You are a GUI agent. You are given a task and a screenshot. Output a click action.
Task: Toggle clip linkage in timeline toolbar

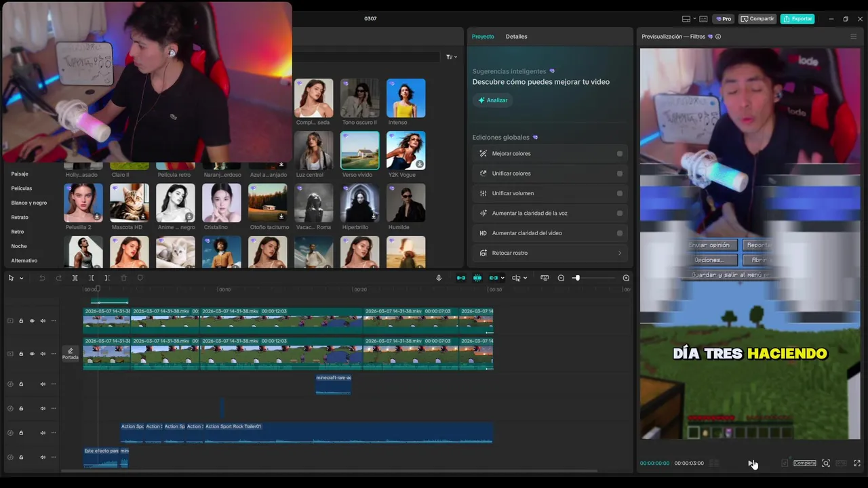coord(493,278)
